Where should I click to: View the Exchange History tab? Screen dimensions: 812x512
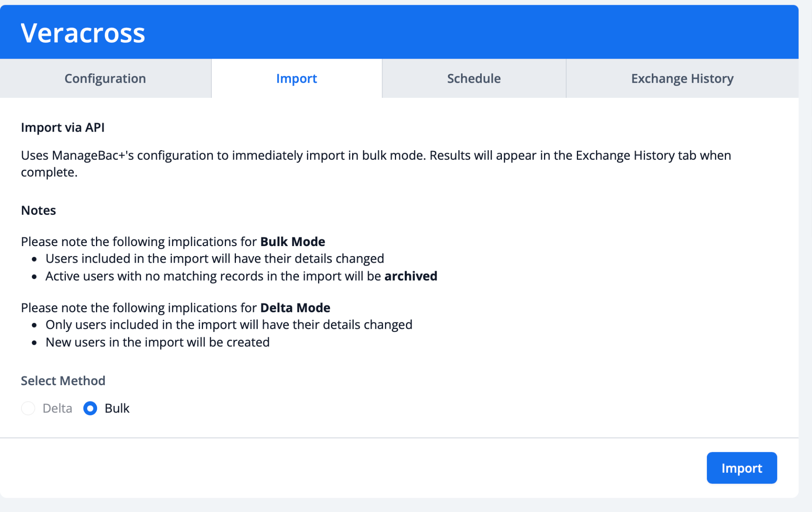(682, 78)
